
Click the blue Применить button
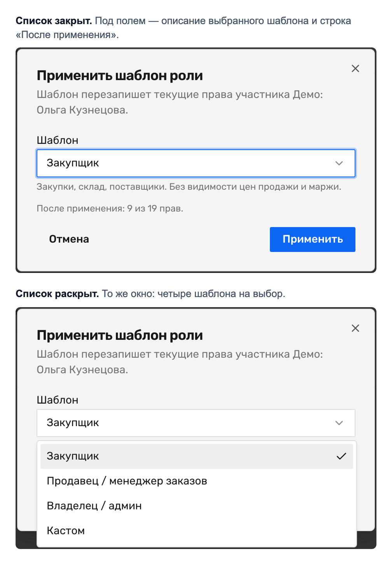click(x=313, y=240)
